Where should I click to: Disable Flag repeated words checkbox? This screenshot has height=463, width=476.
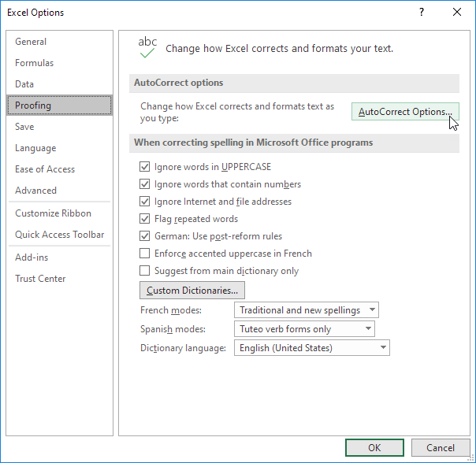click(144, 218)
